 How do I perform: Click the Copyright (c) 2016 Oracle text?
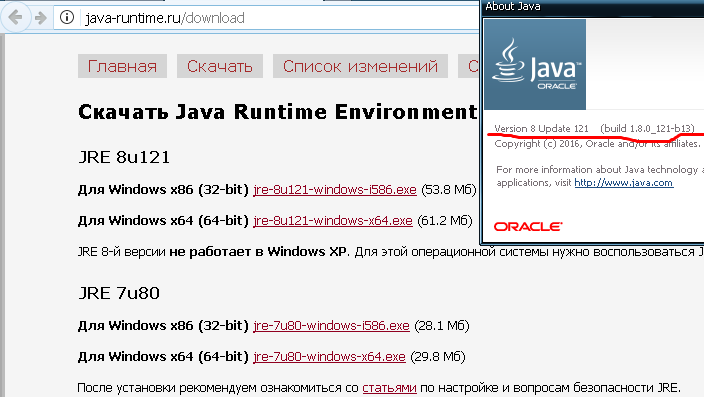point(597,144)
